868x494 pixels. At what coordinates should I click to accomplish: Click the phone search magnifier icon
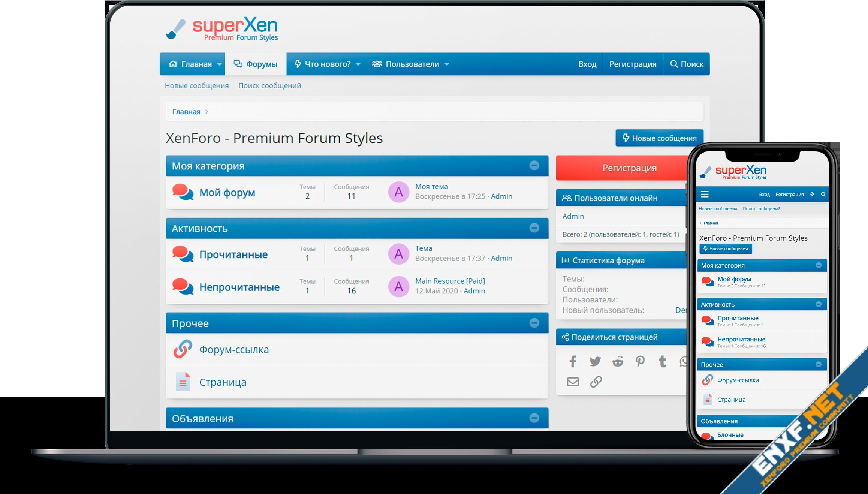tap(823, 194)
